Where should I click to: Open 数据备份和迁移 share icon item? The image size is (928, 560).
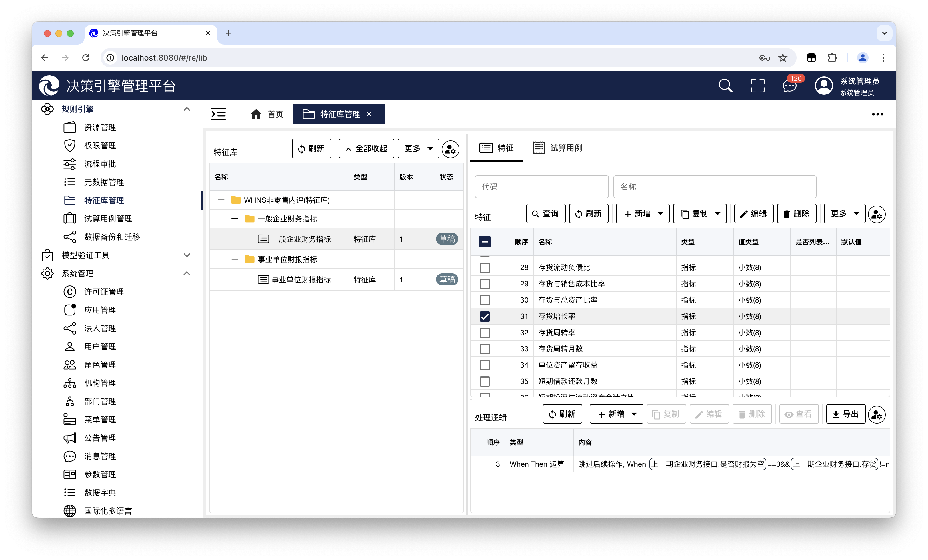(x=70, y=237)
